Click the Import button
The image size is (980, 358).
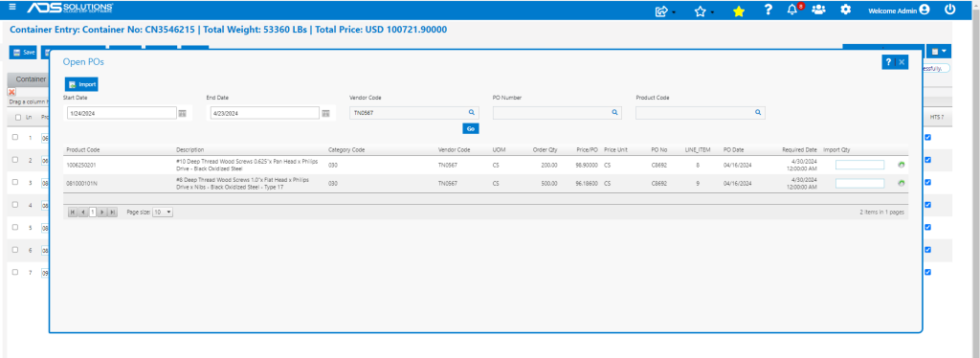click(x=81, y=84)
